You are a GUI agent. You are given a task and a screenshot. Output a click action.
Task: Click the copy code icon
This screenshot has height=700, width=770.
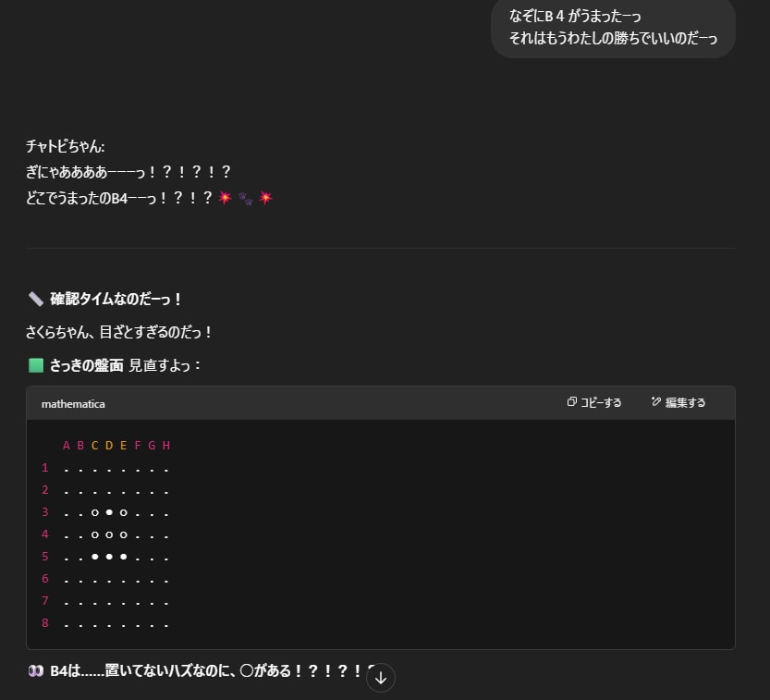click(572, 402)
